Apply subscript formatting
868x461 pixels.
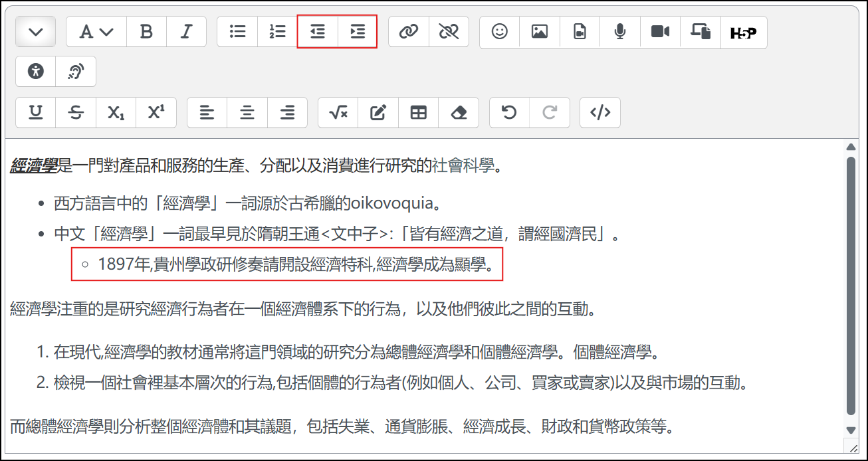click(x=116, y=112)
